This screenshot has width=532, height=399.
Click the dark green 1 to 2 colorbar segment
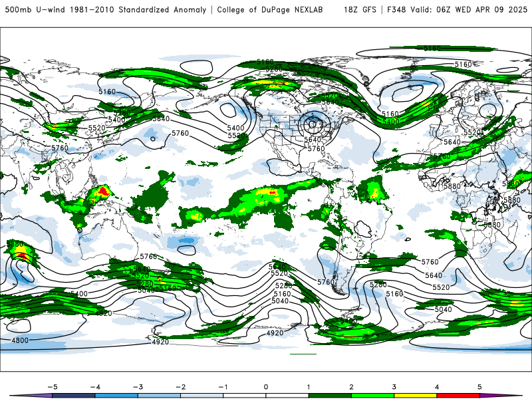pos(330,396)
